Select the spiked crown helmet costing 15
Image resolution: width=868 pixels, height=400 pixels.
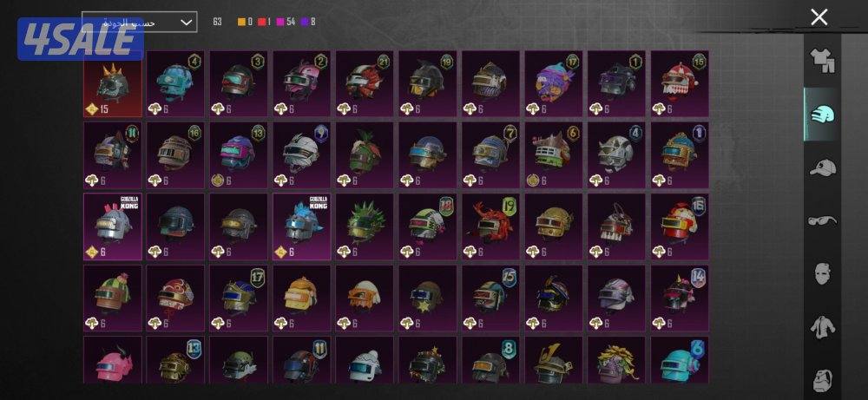pyautogui.click(x=113, y=83)
